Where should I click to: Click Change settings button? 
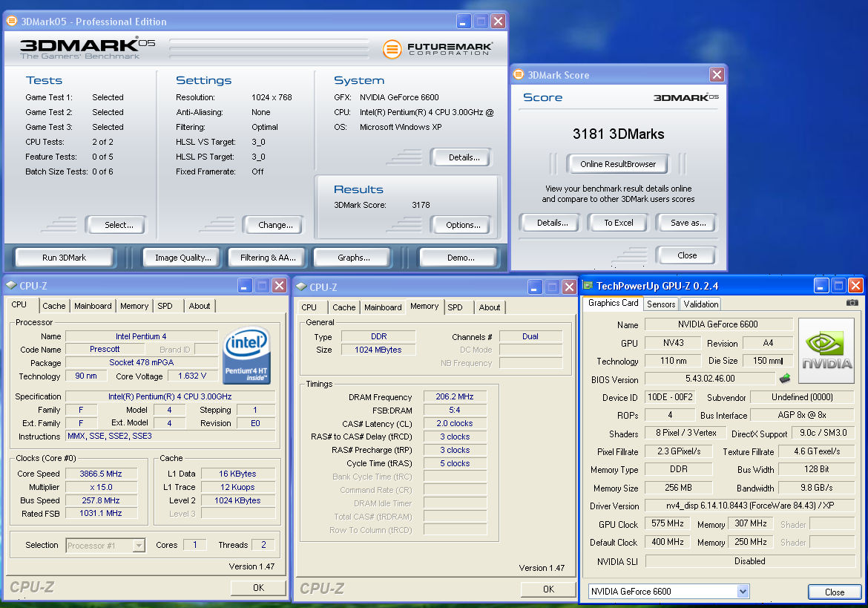point(275,225)
